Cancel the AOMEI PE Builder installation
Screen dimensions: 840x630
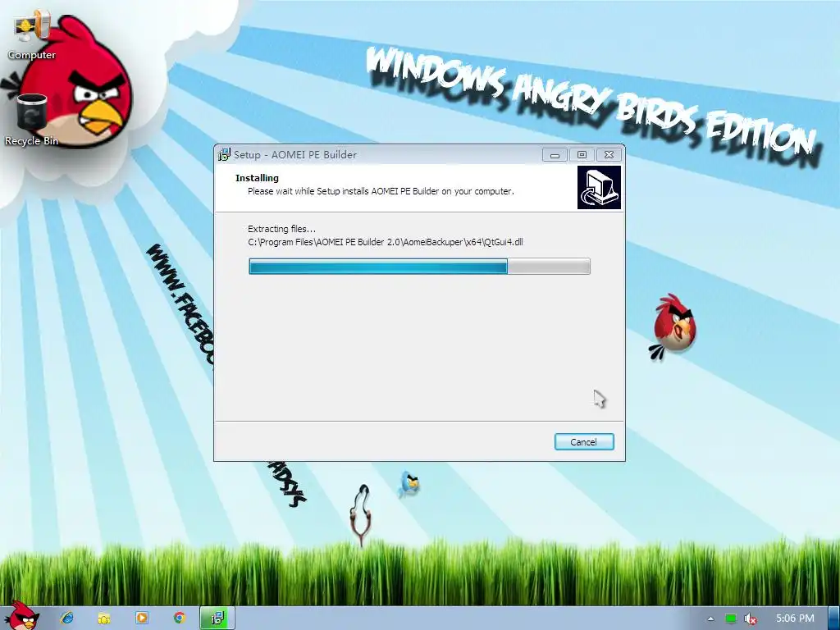[x=584, y=442]
